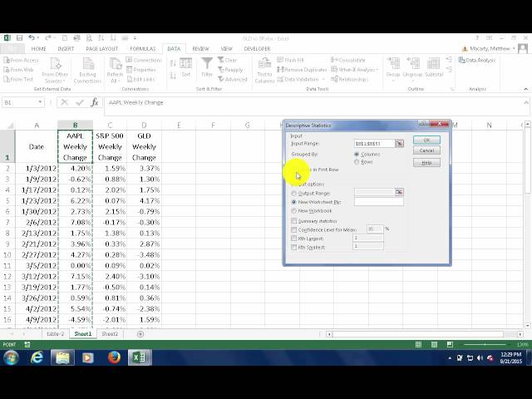The width and height of the screenshot is (532, 399).
Task: Open the FORMULAS ribbon tab
Action: coord(143,49)
